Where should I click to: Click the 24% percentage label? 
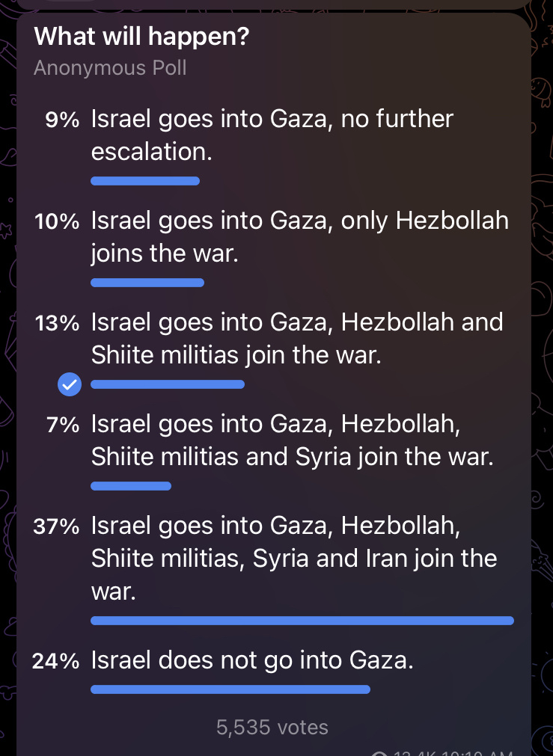(55, 661)
